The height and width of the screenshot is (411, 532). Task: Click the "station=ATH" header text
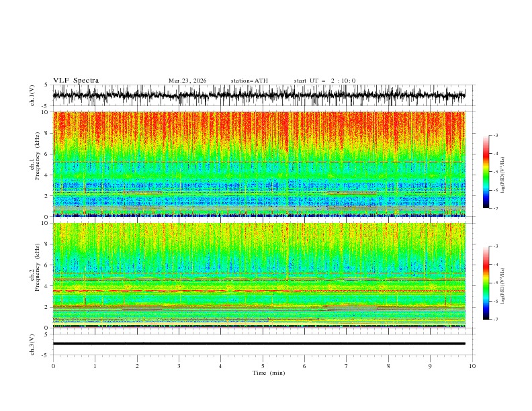point(249,81)
